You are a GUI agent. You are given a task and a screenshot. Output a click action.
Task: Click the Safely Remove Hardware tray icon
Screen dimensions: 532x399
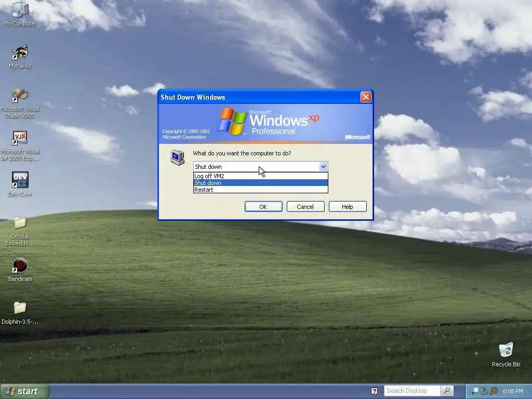(484, 391)
